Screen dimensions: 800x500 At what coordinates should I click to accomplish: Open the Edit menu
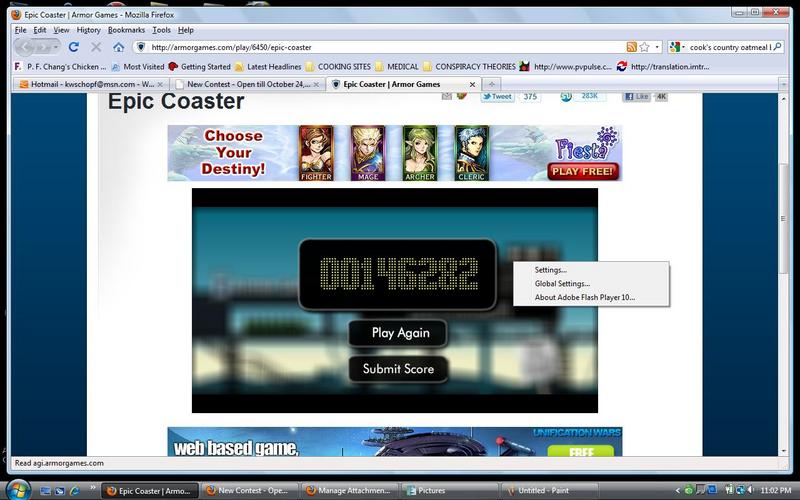[40, 30]
